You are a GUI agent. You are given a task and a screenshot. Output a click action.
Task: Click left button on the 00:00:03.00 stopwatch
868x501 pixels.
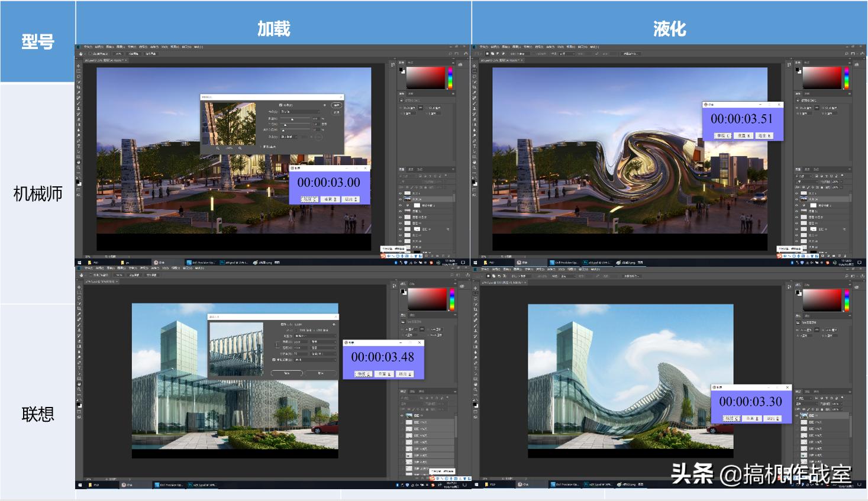tap(309, 199)
